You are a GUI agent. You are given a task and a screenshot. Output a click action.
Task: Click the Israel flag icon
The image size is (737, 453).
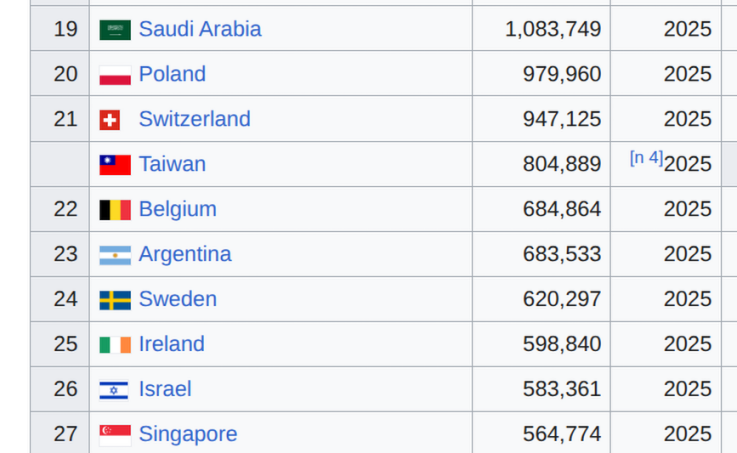(114, 390)
